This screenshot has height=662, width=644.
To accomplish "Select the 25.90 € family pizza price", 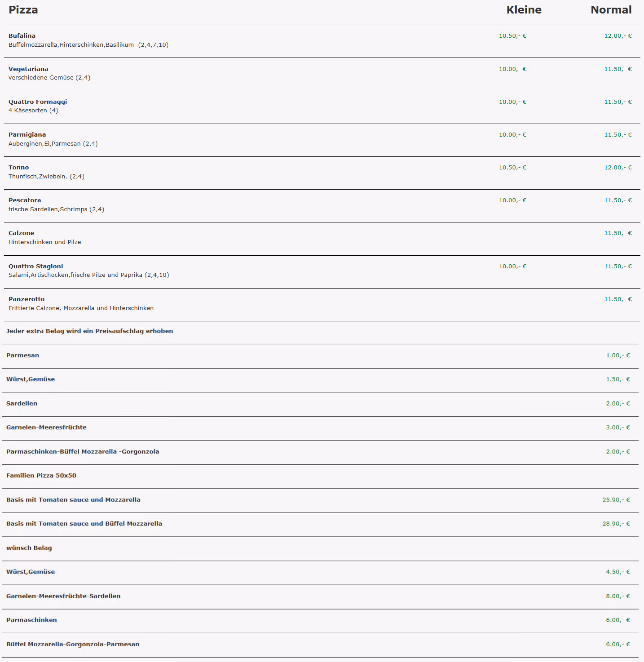I will click(x=616, y=500).
